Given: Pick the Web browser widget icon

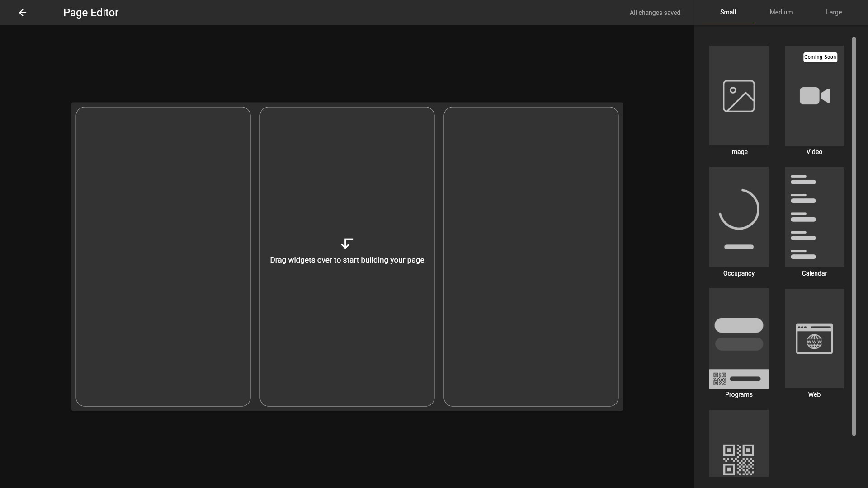Looking at the screenshot, I should (814, 338).
